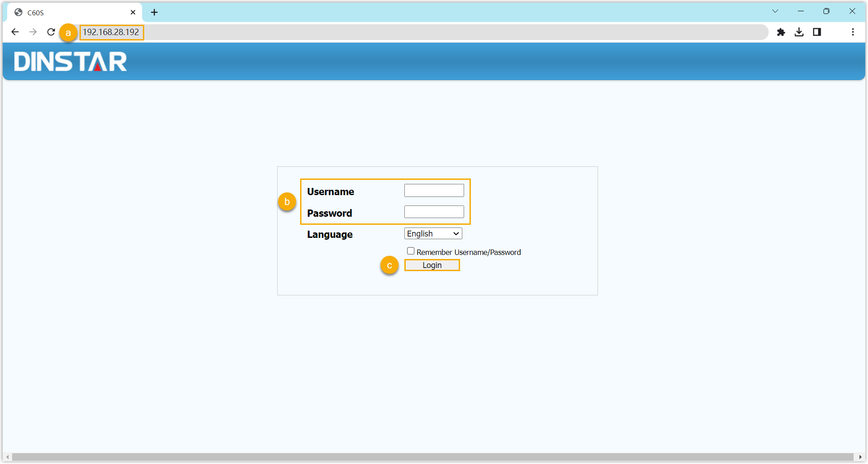Viewport: 868px width, 464px height.
Task: Expand the Language dropdown set to English
Action: pyautogui.click(x=433, y=234)
